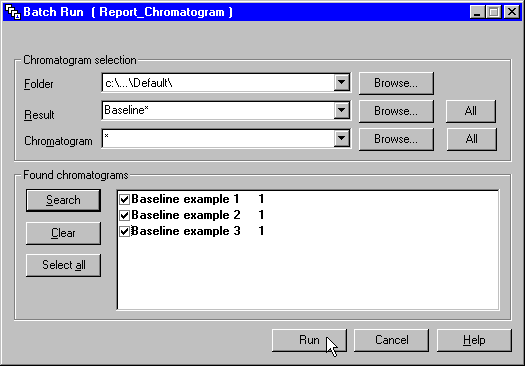Viewport: 525px width, 366px height.
Task: Browse for a Folder
Action: [396, 83]
